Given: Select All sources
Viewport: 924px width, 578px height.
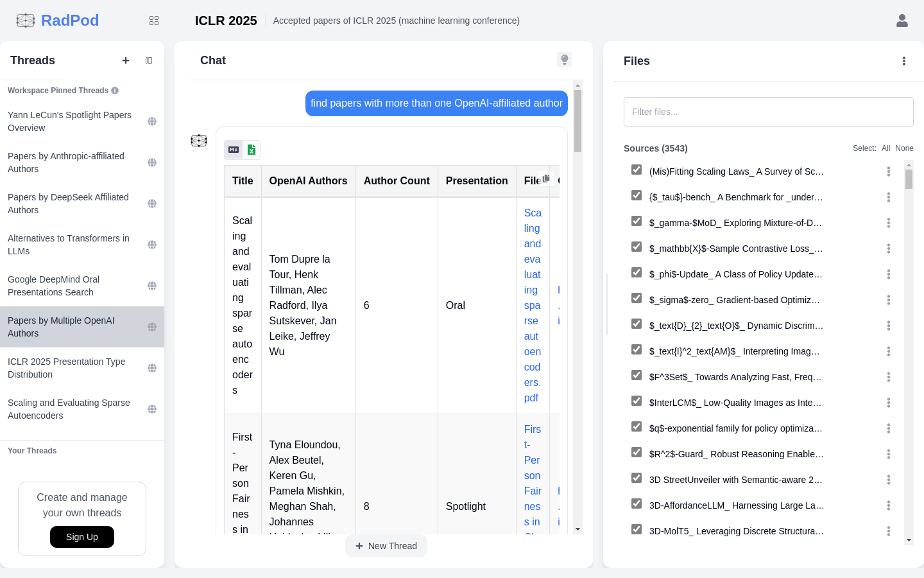Looking at the screenshot, I should (x=886, y=148).
